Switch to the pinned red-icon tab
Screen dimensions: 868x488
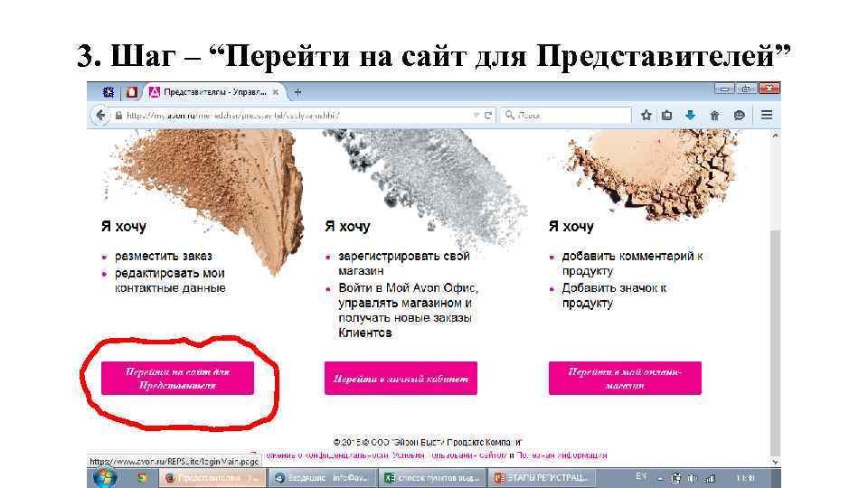(x=132, y=92)
